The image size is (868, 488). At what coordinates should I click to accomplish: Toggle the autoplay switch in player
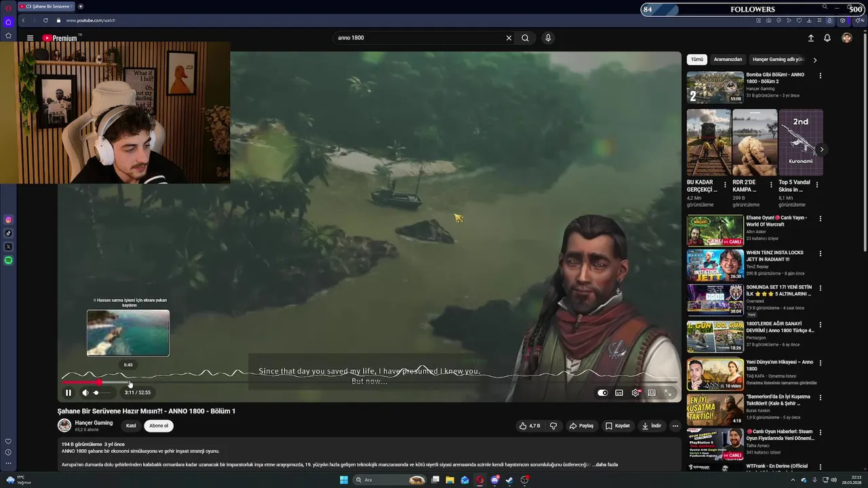603,392
